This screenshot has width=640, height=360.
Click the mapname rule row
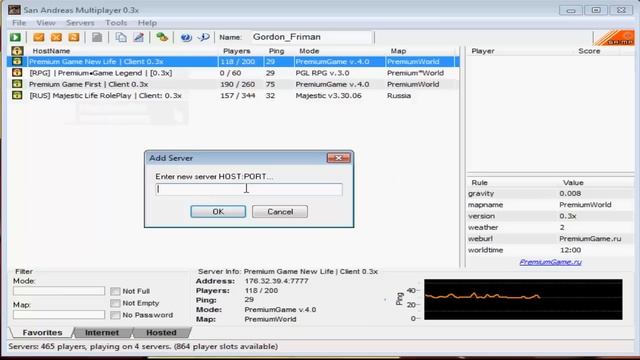coord(550,204)
